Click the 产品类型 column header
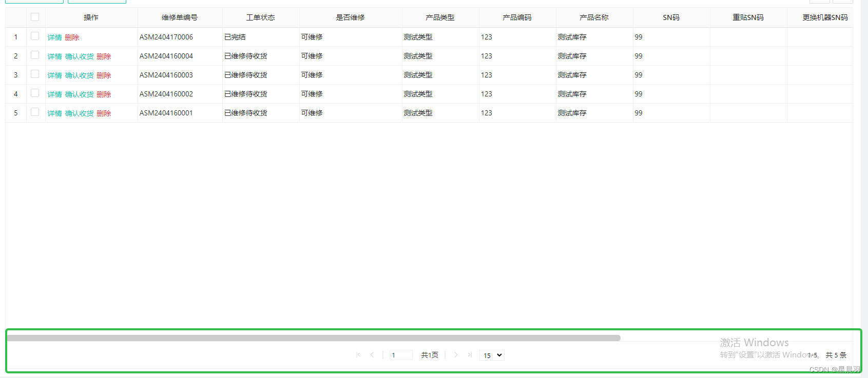 tap(440, 17)
